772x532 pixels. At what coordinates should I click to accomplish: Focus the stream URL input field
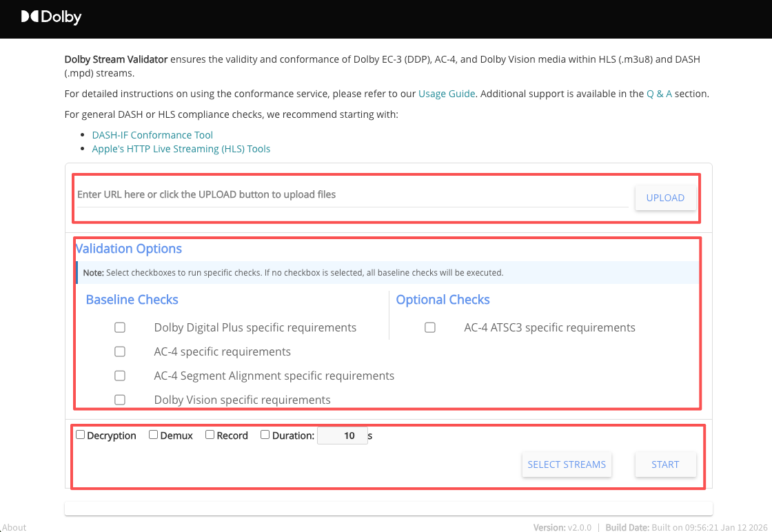click(x=352, y=195)
